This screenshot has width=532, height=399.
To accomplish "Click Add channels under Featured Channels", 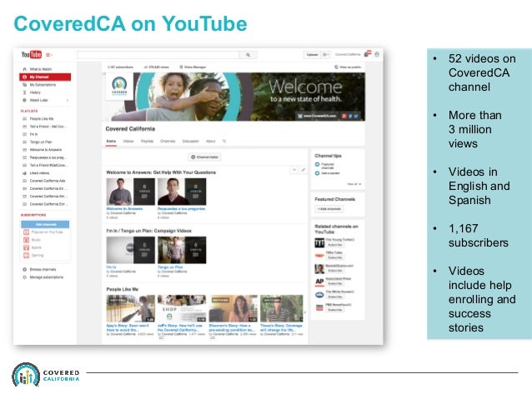I will [x=329, y=209].
